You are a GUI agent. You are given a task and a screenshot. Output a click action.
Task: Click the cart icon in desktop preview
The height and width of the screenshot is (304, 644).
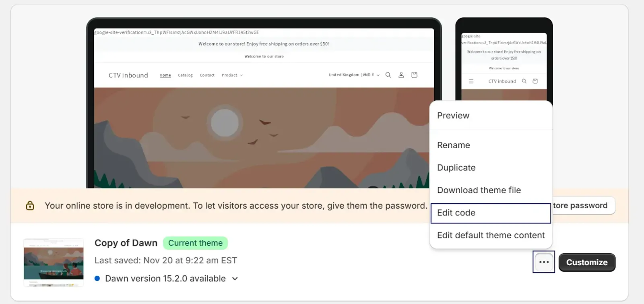point(414,75)
